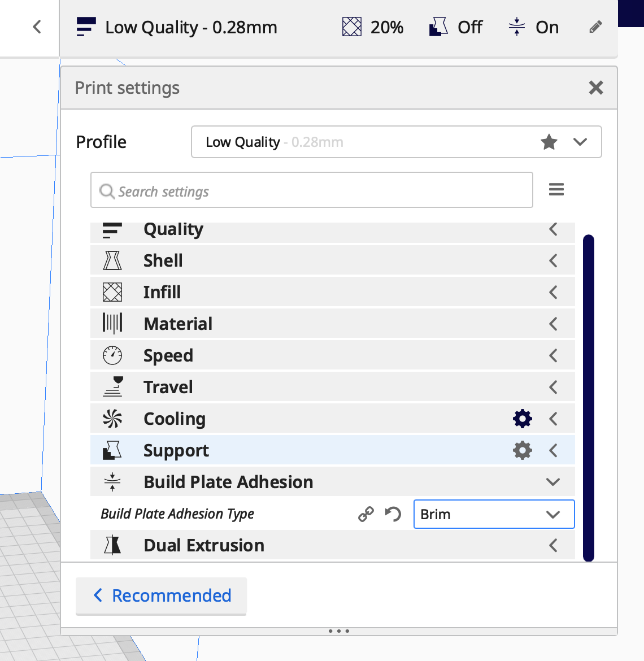Click the settings list vertical scrollbar
This screenshot has width=644, height=661.
tap(589, 398)
